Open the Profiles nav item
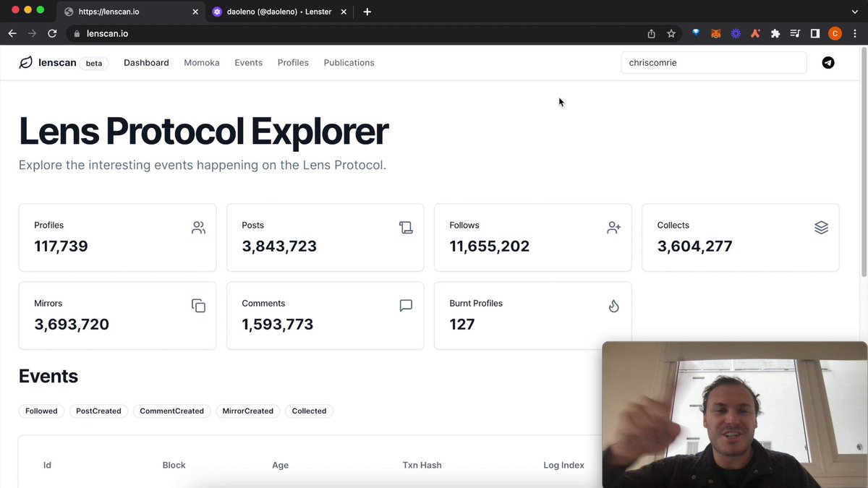 pos(293,63)
